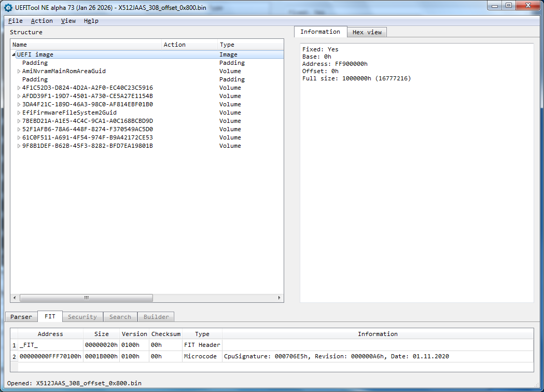The height and width of the screenshot is (392, 544).
Task: Select volume 7BEBD21A-A1E5-4C4C-9CA1-A0C168BCBD9D
Action: [87, 121]
